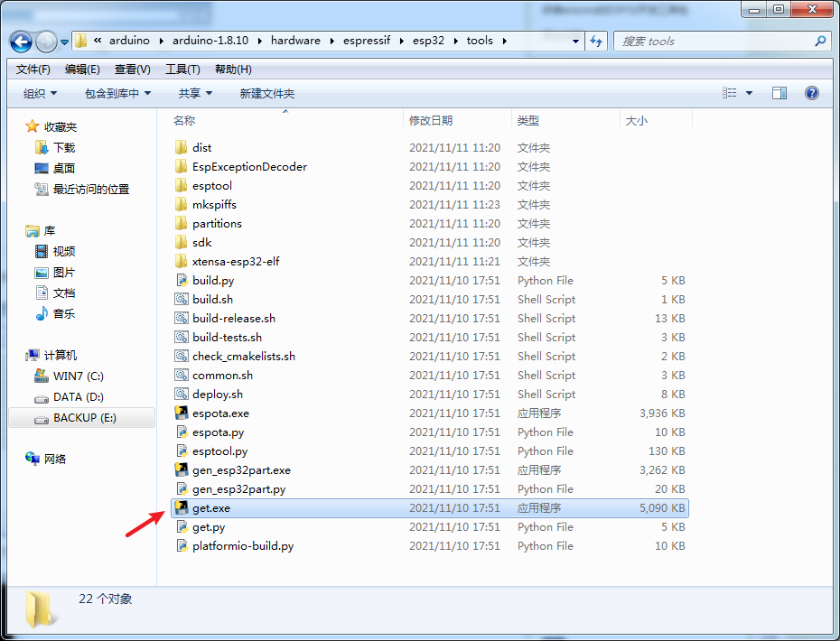Select the get.py file name
The image size is (840, 641).
coord(209,527)
